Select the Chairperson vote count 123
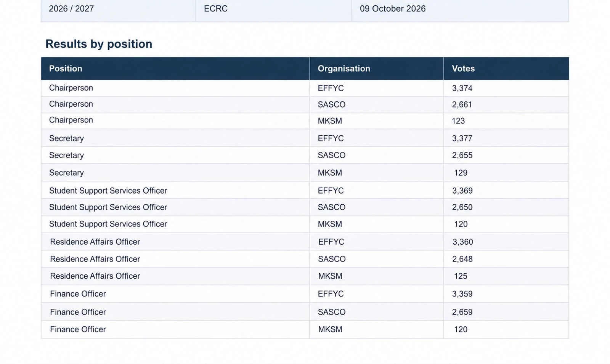610x364 pixels. point(458,121)
